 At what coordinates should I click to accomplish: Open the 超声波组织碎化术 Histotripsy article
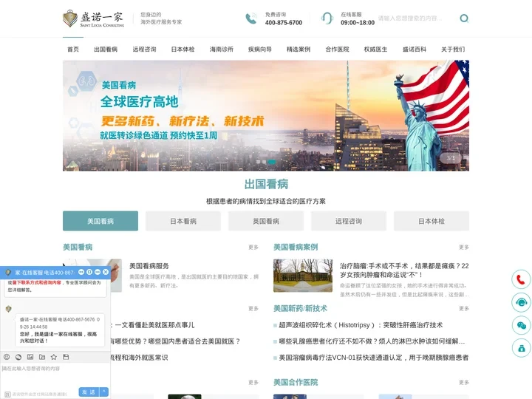click(x=361, y=325)
